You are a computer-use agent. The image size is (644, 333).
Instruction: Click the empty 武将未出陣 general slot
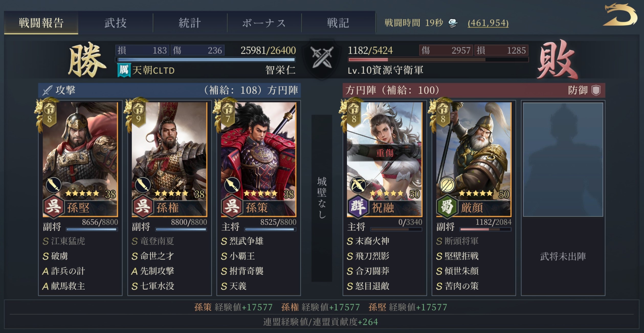coord(563,198)
